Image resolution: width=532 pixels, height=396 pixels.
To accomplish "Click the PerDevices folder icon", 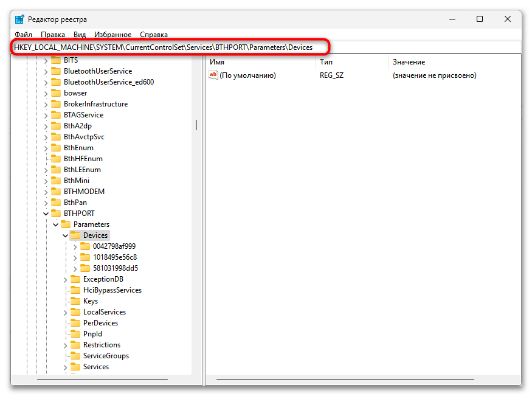I will [75, 323].
